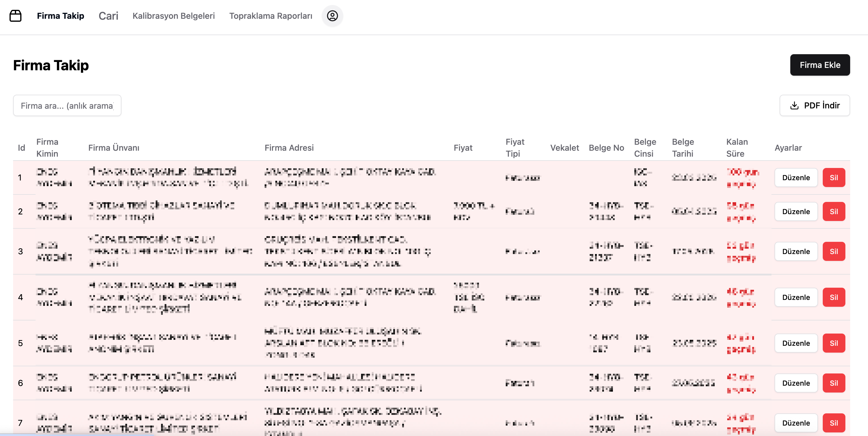The height and width of the screenshot is (436, 868).
Task: Delete row 1 using Sil
Action: (x=834, y=178)
